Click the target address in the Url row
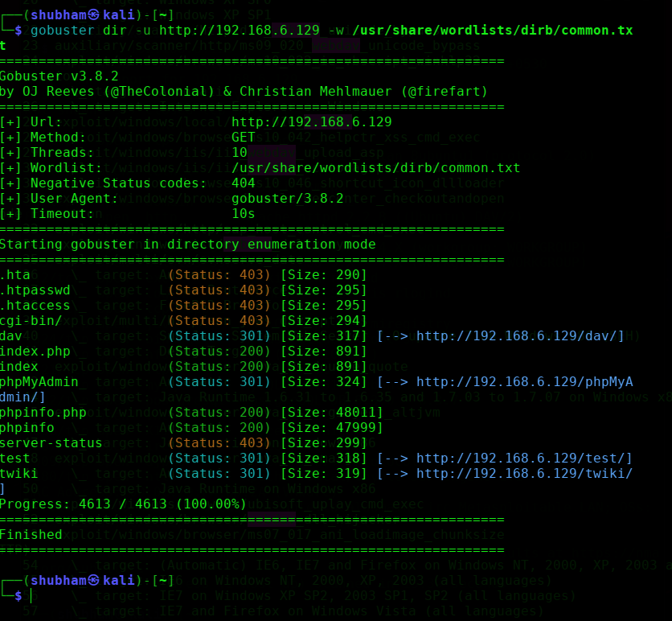 coord(311,122)
